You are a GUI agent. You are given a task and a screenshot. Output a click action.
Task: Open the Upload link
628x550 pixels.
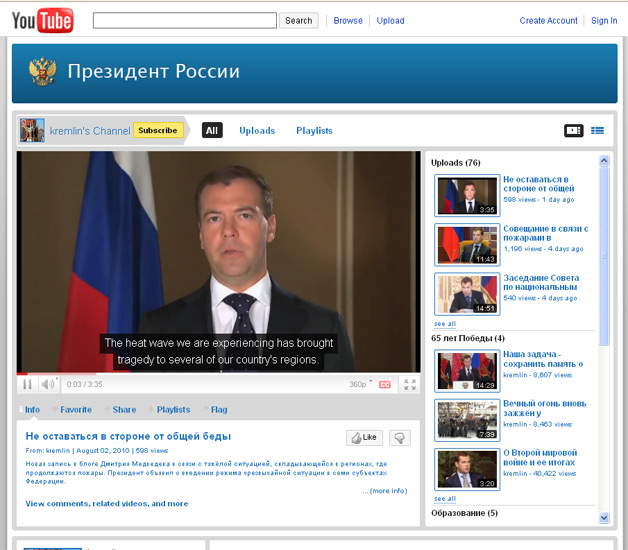click(390, 20)
